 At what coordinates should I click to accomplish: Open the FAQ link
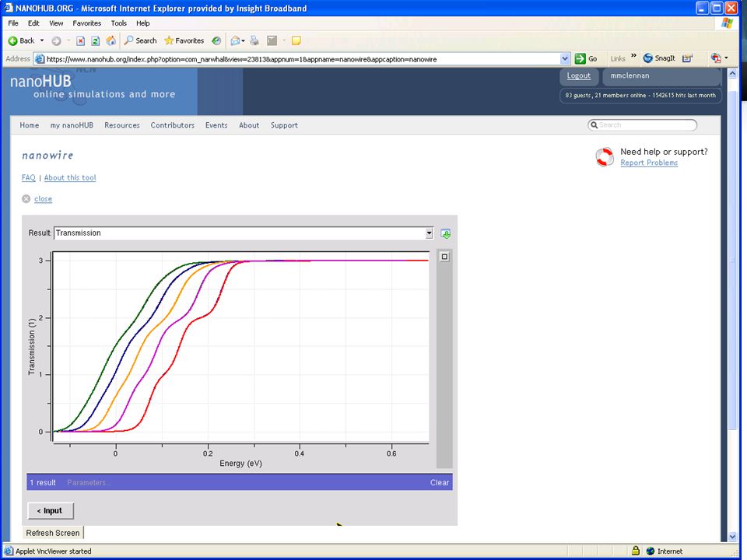(29, 177)
